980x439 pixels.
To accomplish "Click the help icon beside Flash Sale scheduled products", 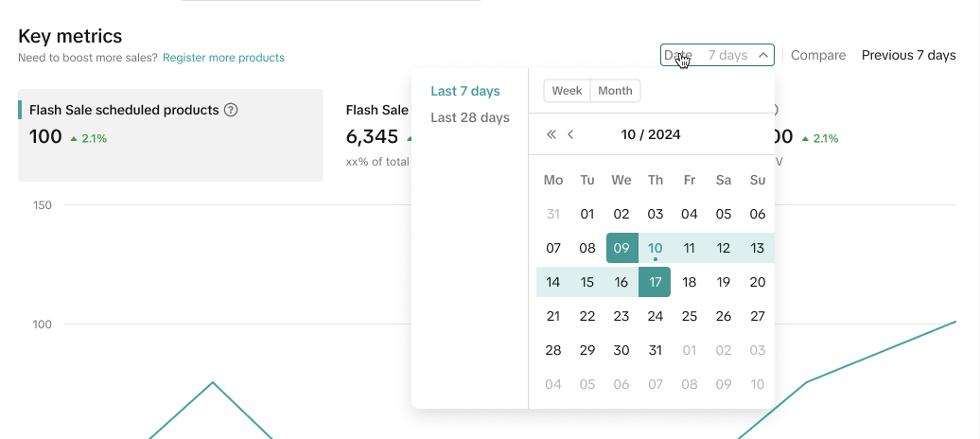I will (x=231, y=110).
